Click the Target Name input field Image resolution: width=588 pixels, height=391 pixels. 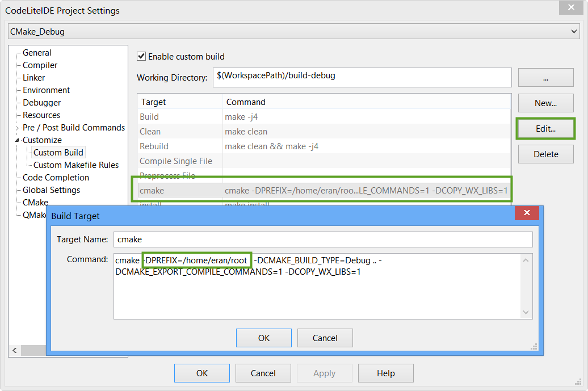tap(323, 239)
